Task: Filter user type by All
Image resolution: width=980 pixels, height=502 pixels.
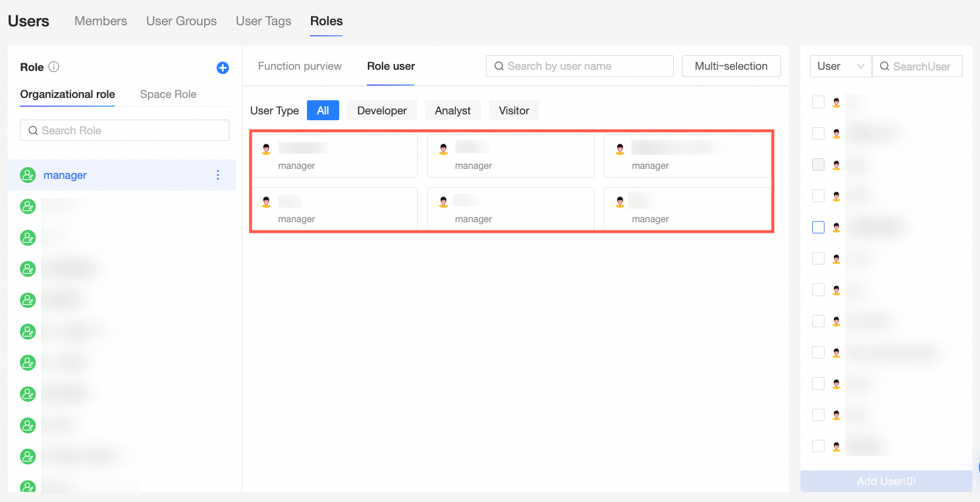Action: [x=323, y=110]
